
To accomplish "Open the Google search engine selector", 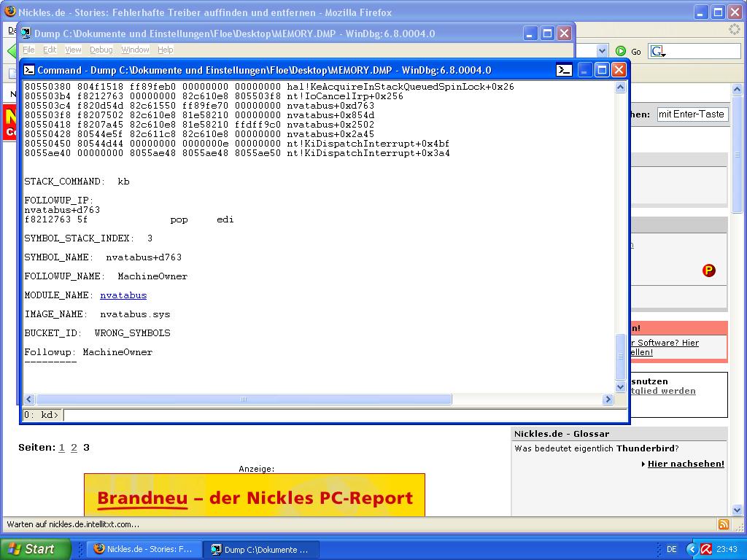I will click(658, 51).
